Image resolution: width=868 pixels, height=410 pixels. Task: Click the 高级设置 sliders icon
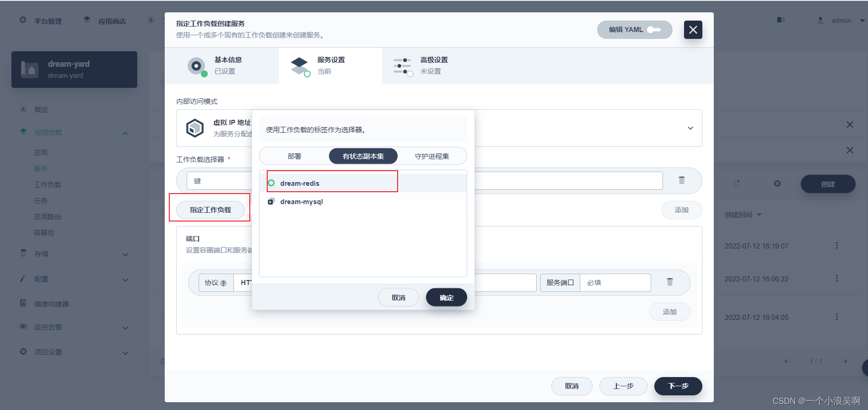click(x=403, y=66)
